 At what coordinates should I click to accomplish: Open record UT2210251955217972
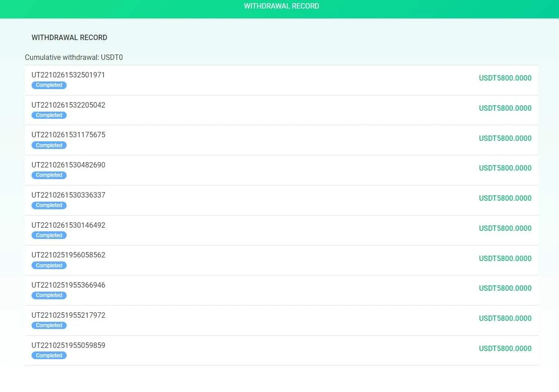282,320
